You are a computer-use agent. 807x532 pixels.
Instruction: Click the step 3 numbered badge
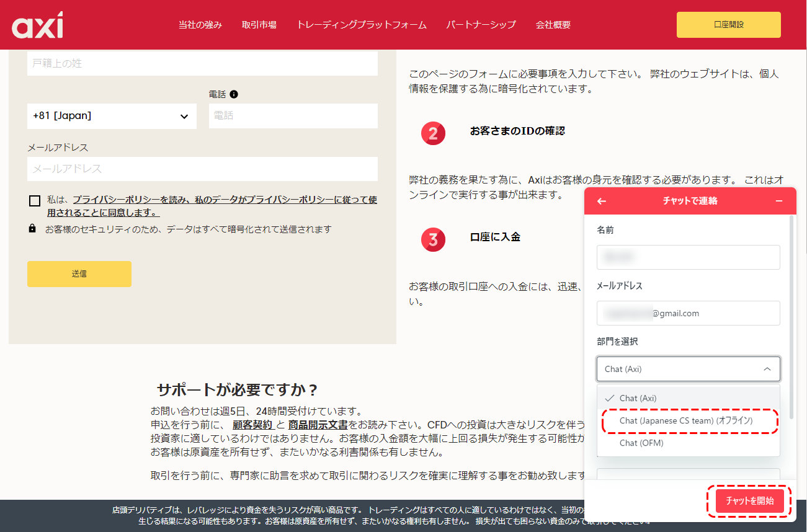tap(433, 239)
